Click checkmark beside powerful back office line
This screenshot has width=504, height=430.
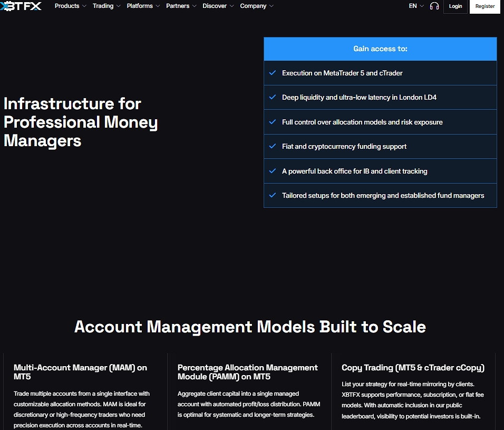272,171
